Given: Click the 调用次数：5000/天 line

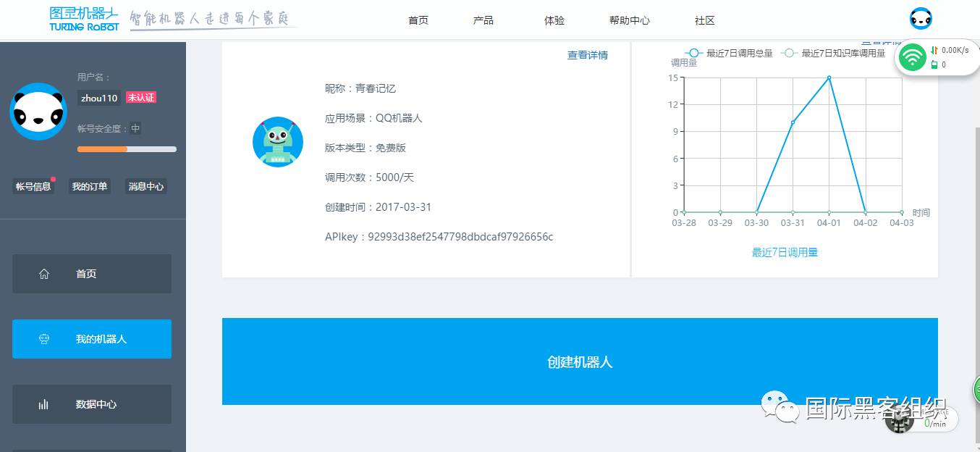Looking at the screenshot, I should tap(369, 177).
